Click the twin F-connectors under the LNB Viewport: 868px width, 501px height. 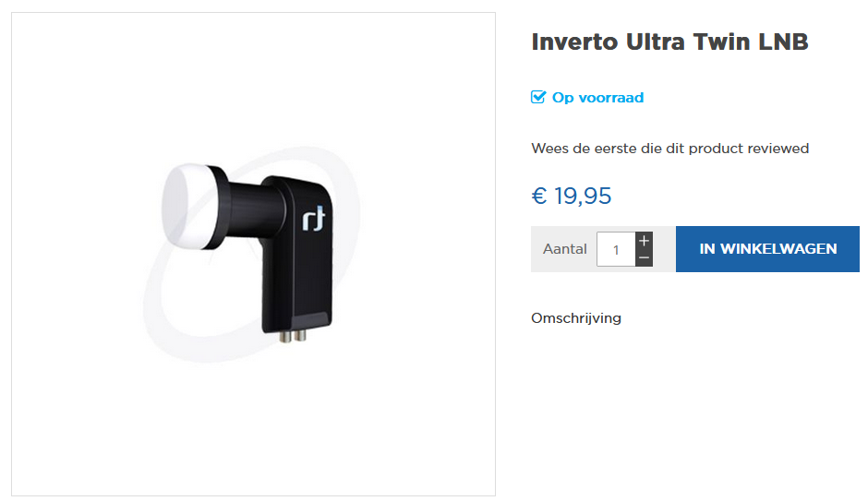293,336
